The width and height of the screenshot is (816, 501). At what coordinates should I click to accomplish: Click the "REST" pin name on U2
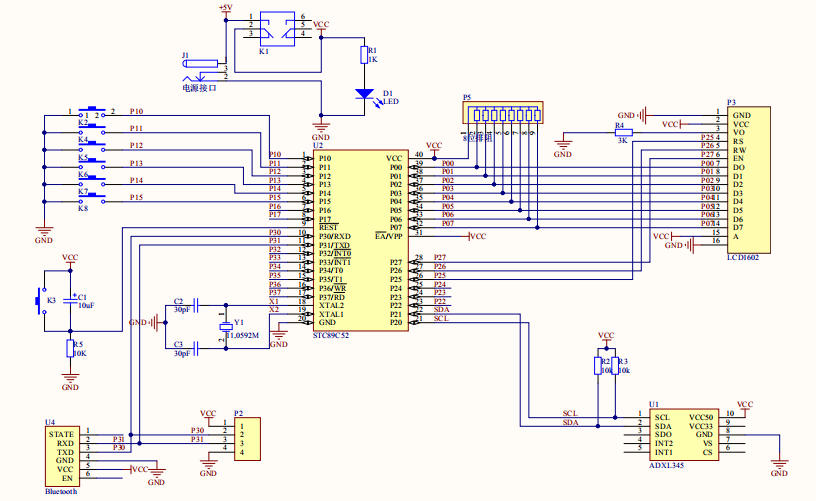pos(328,227)
